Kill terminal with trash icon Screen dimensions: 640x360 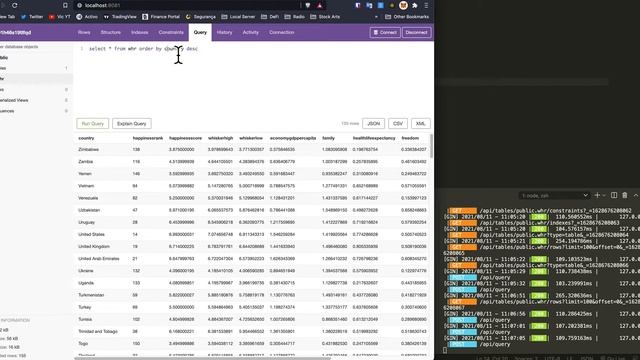pos(624,196)
